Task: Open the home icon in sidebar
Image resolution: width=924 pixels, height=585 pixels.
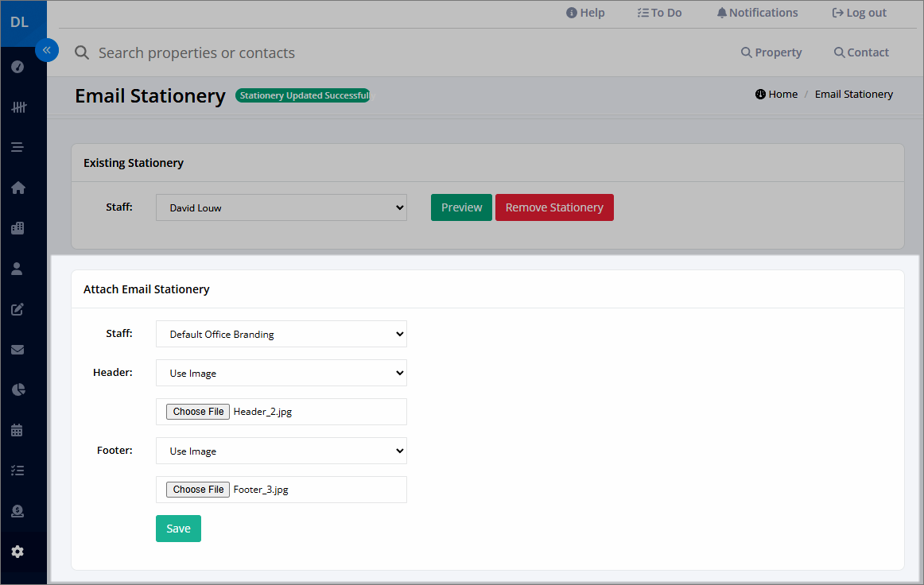Action: point(17,188)
